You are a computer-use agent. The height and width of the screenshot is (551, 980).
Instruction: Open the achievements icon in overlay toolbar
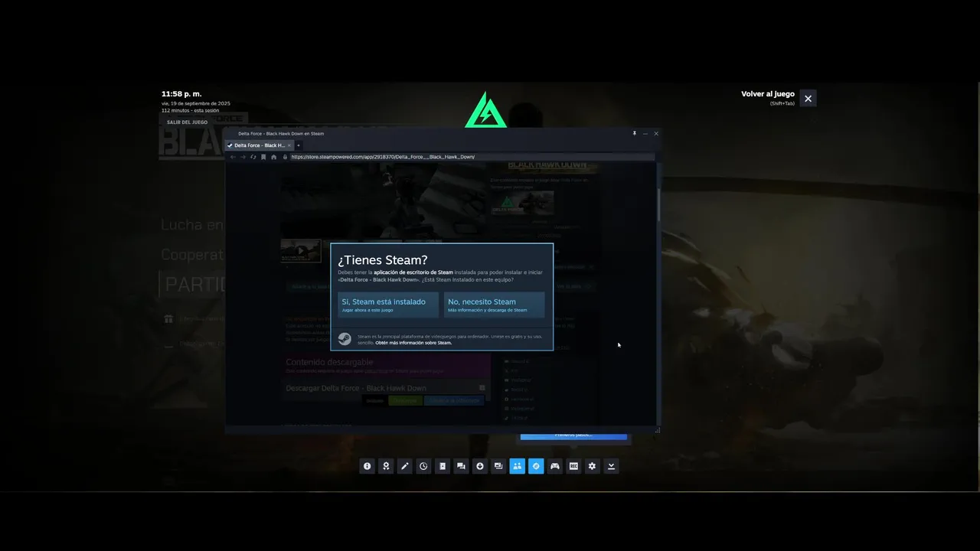coord(386,466)
